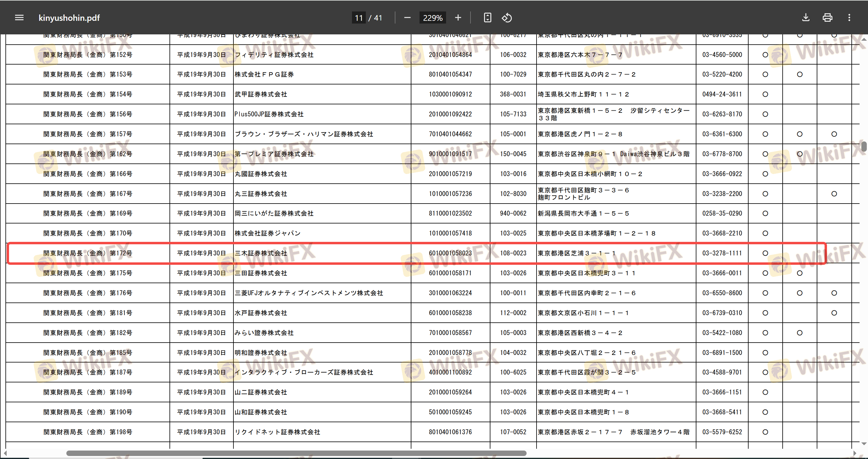Viewport: 868px width, 459px height.
Task: Click the 三木証券株式会社 company name
Action: 261,253
